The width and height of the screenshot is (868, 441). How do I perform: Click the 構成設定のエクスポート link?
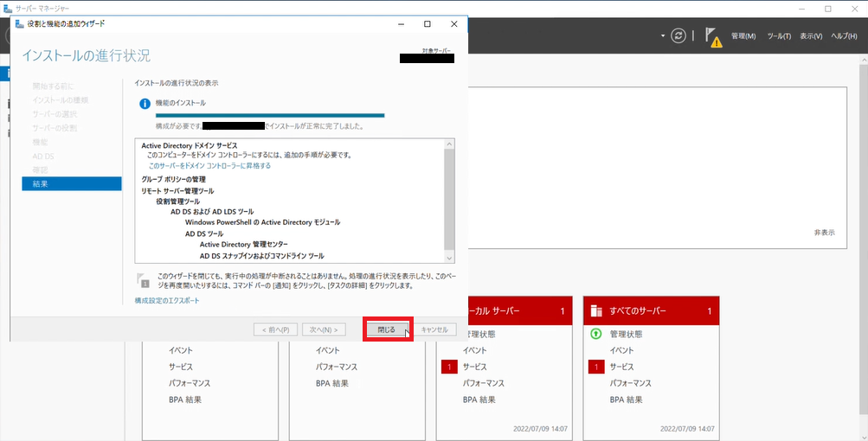tap(167, 300)
